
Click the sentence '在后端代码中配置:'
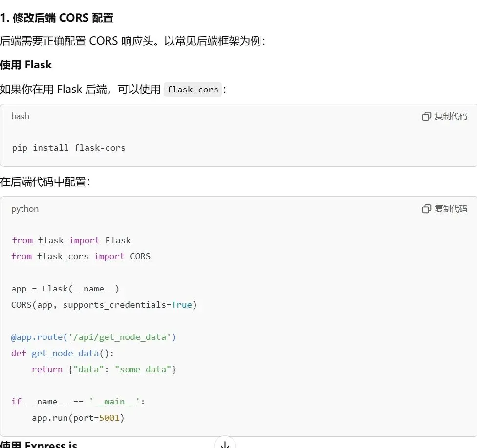45,182
